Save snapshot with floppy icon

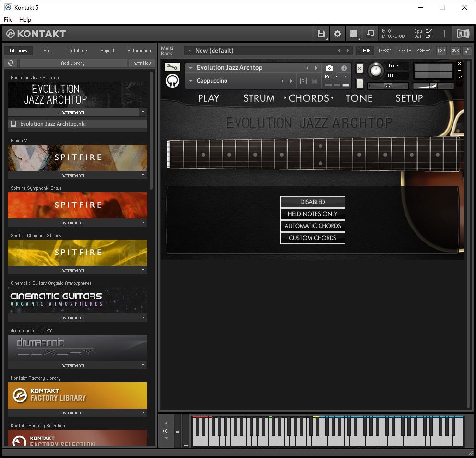click(x=303, y=81)
